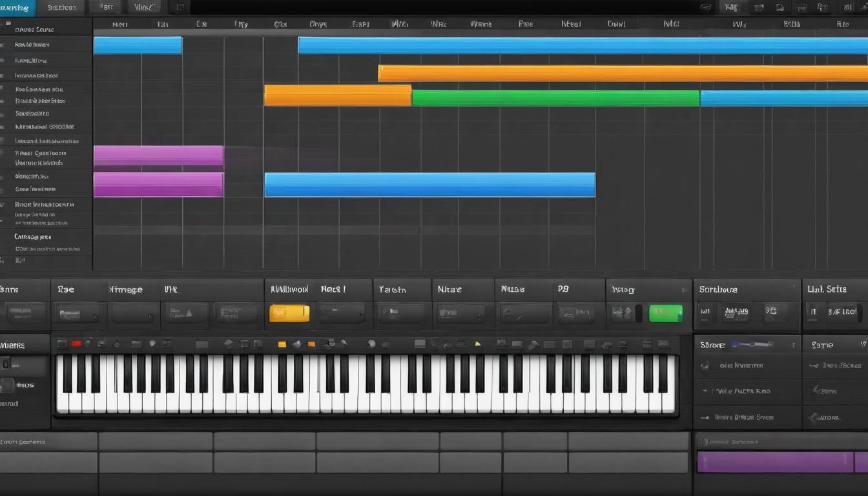The width and height of the screenshot is (868, 496).
Task: Toggle the yellow button in the control strip
Action: [289, 313]
